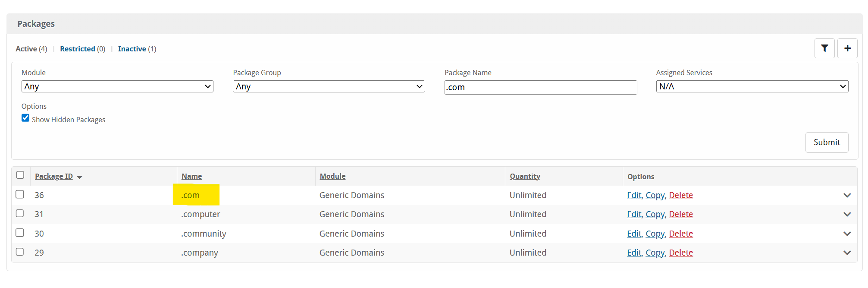This screenshot has width=868, height=288.
Task: Click Package ID sort arrow icon
Action: pos(79,177)
